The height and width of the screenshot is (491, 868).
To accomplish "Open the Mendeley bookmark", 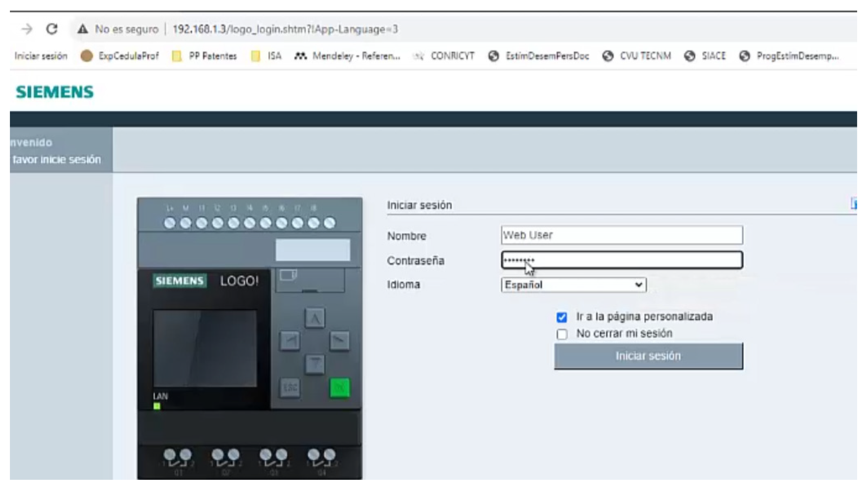I will [348, 56].
